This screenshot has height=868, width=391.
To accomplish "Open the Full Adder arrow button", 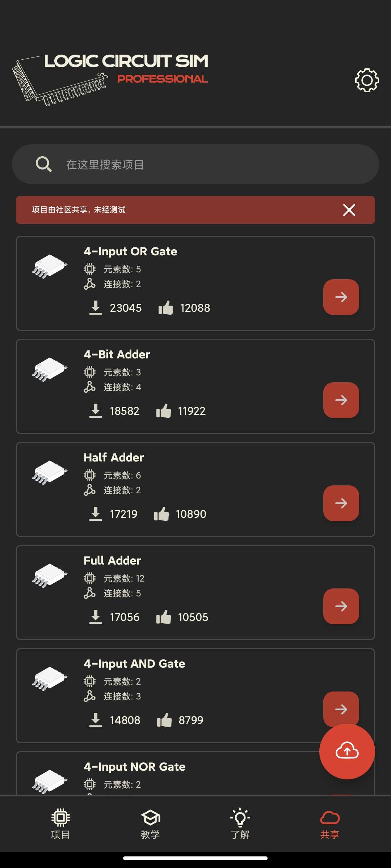I will coord(341,606).
